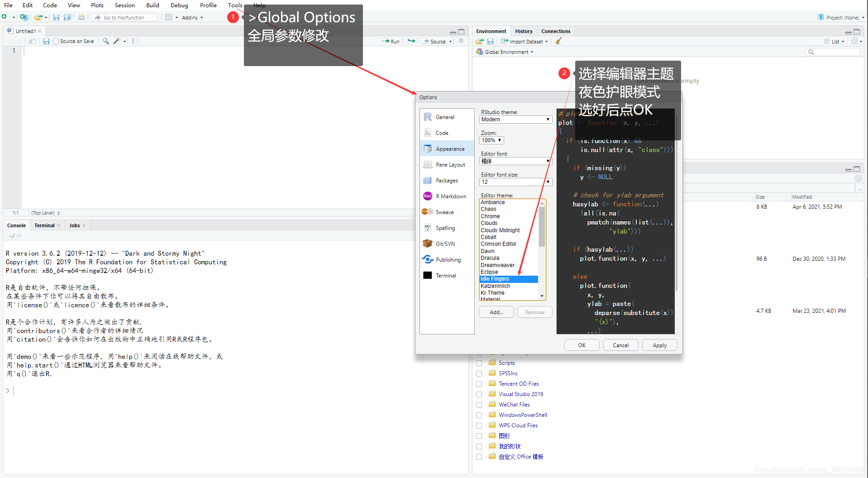
Task: Select Dracula editor theme
Action: [x=509, y=258]
